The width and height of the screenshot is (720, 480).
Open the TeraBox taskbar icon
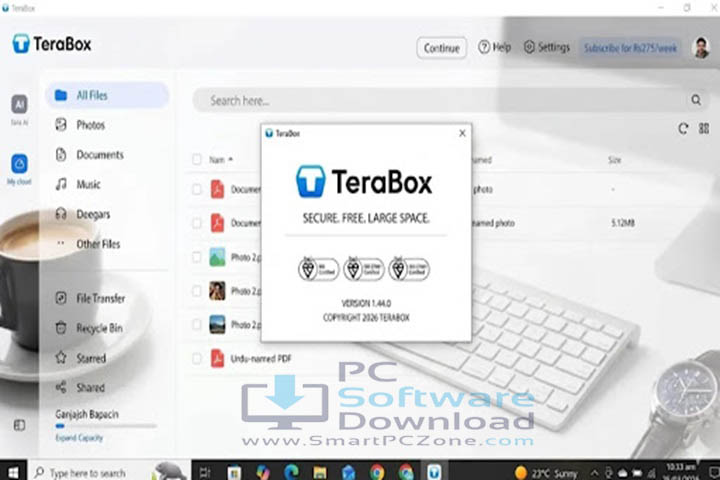(434, 472)
